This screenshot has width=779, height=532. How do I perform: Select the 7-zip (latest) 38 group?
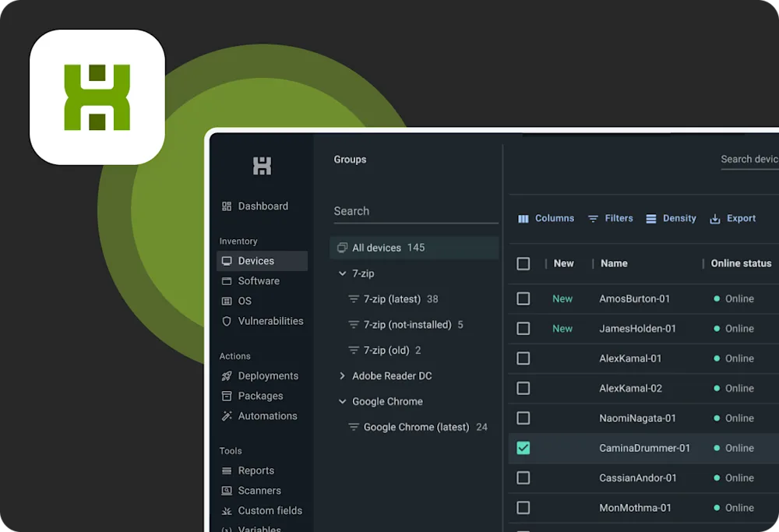414,299
